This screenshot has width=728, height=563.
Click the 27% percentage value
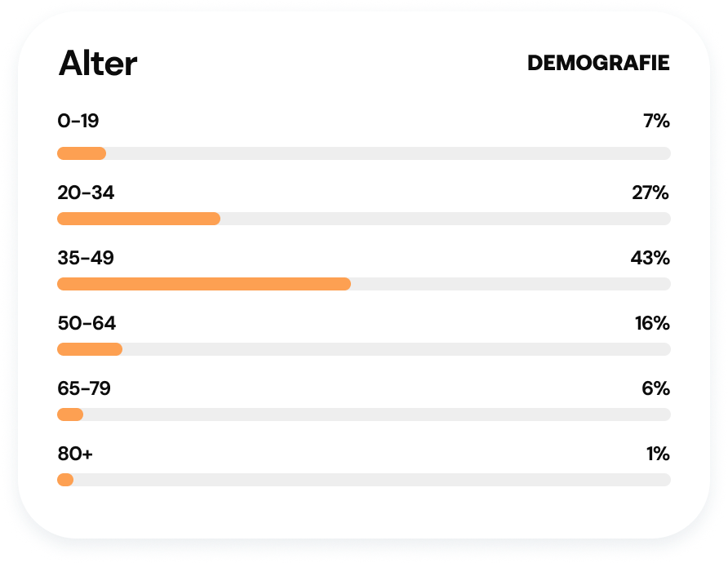pos(650,193)
